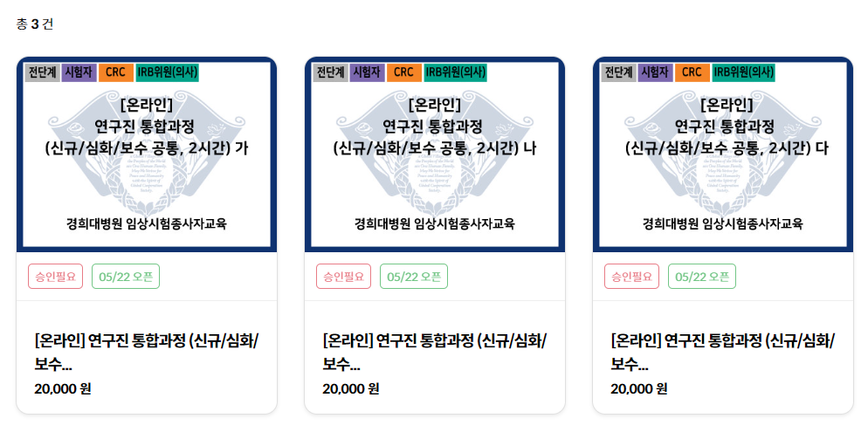This screenshot has height=432, width=868.
Task: Open the second card's course title link
Action: (x=435, y=352)
